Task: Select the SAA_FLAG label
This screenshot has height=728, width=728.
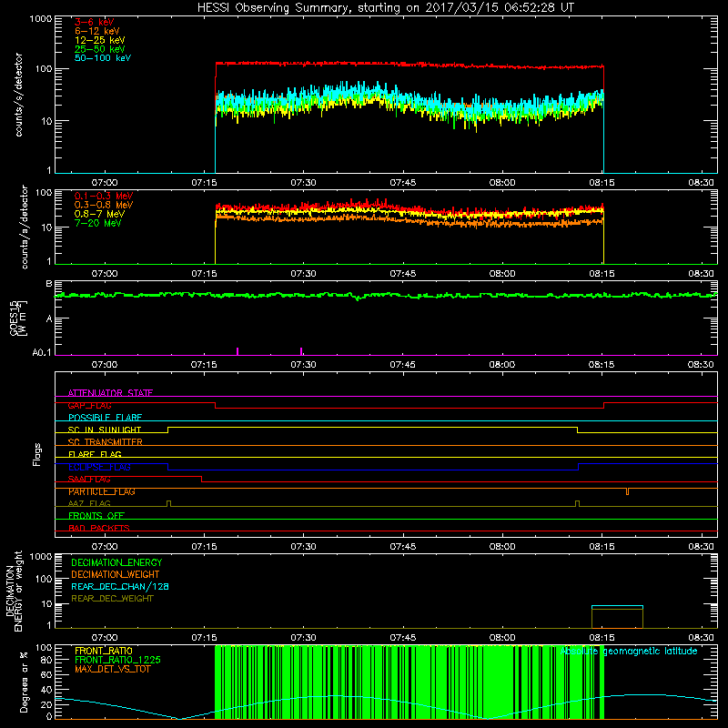Action: [x=89, y=479]
